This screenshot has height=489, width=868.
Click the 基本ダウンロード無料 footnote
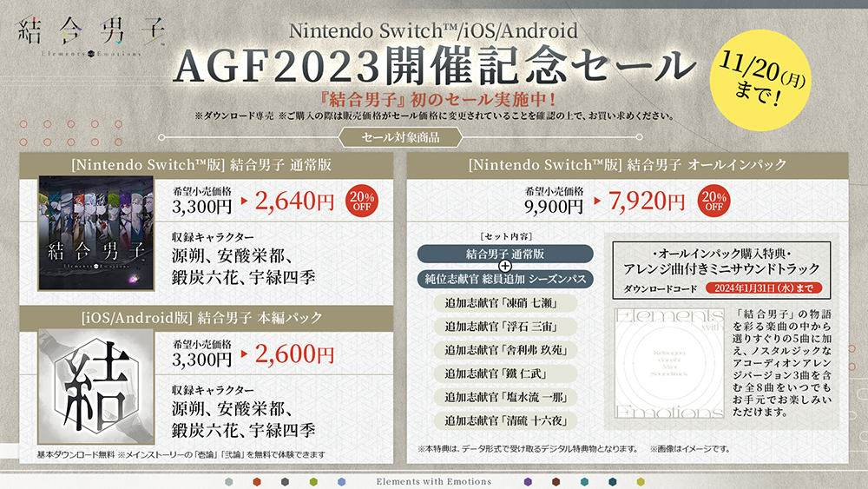point(181,454)
